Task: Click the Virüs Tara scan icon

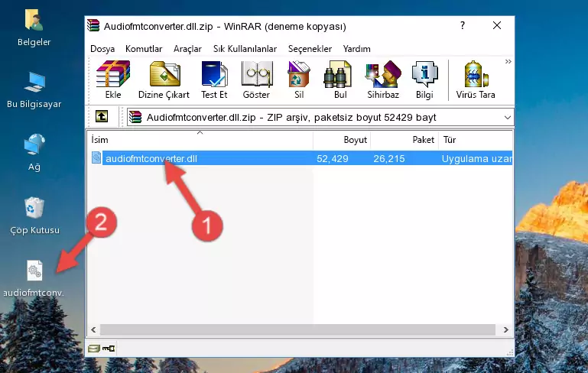Action: [x=476, y=79]
